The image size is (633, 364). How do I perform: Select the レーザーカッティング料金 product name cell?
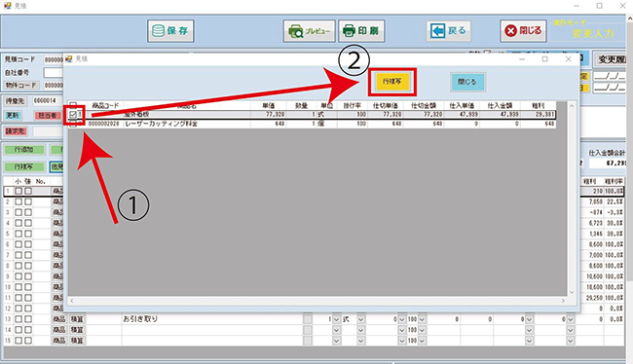tap(187, 124)
